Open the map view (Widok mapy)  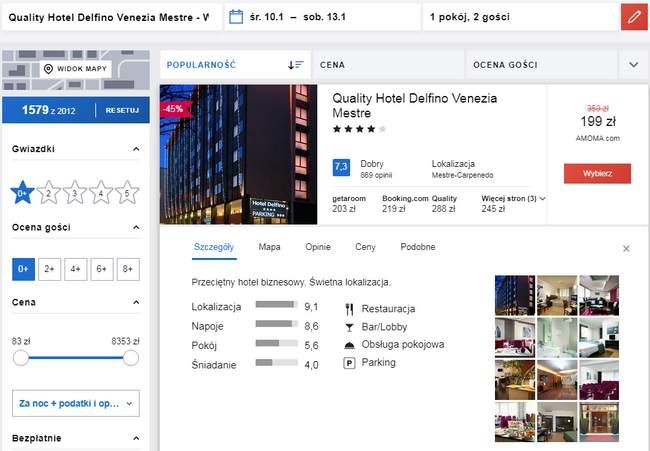pyautogui.click(x=76, y=68)
